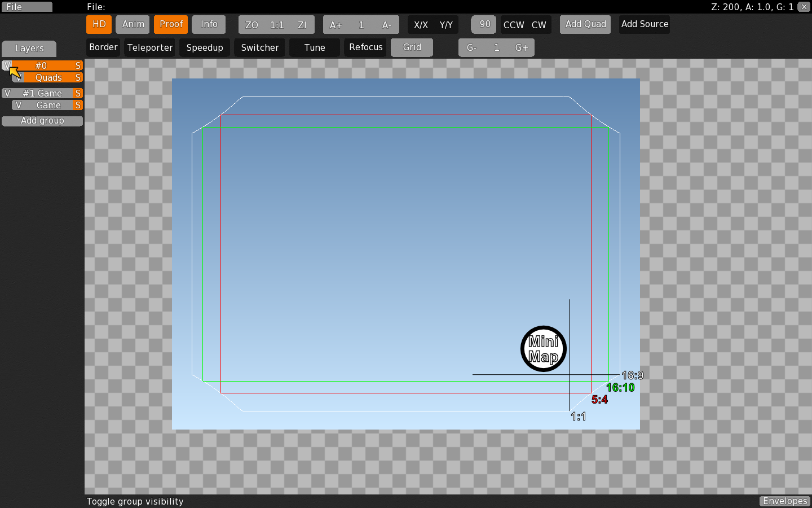Viewport: 812px width, 508px height.
Task: Increase gamma with the G+ icon
Action: click(x=521, y=48)
